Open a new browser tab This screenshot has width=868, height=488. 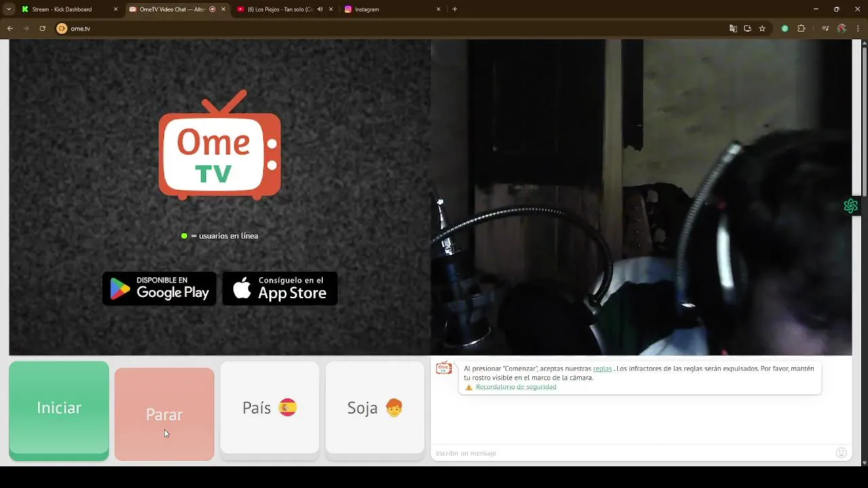[x=454, y=9]
